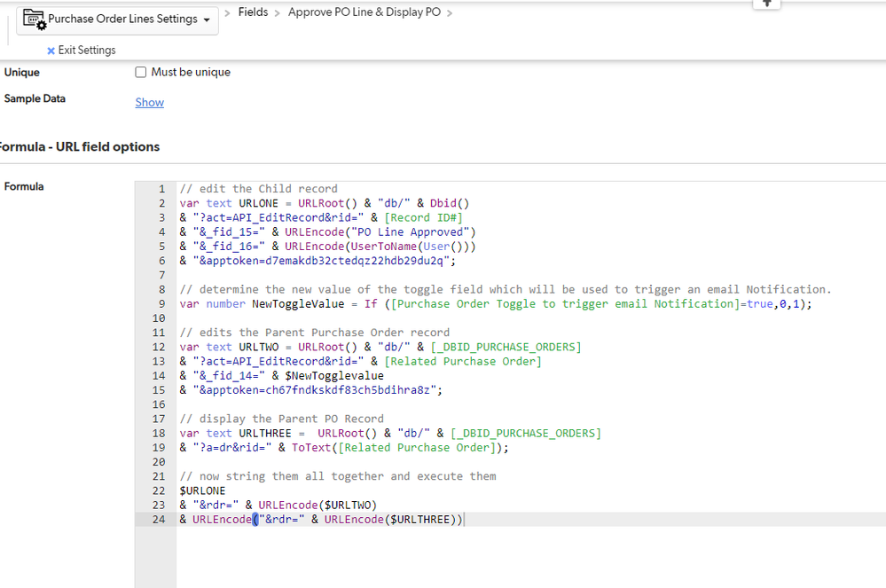This screenshot has width=886, height=588.
Task: Click line number 18 in the gutter
Action: point(159,433)
